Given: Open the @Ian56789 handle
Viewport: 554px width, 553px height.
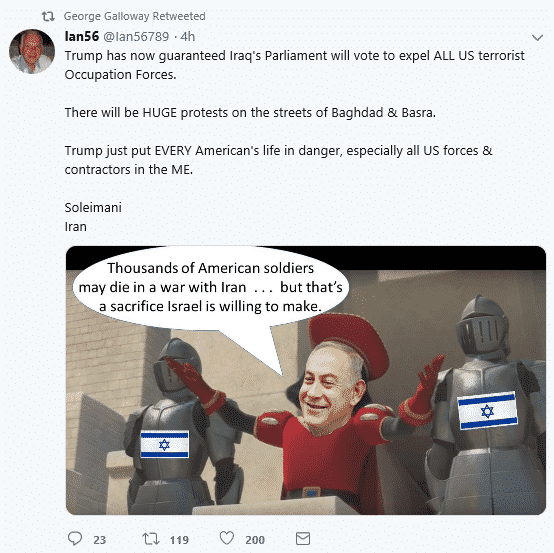Looking at the screenshot, I should click(x=136, y=36).
